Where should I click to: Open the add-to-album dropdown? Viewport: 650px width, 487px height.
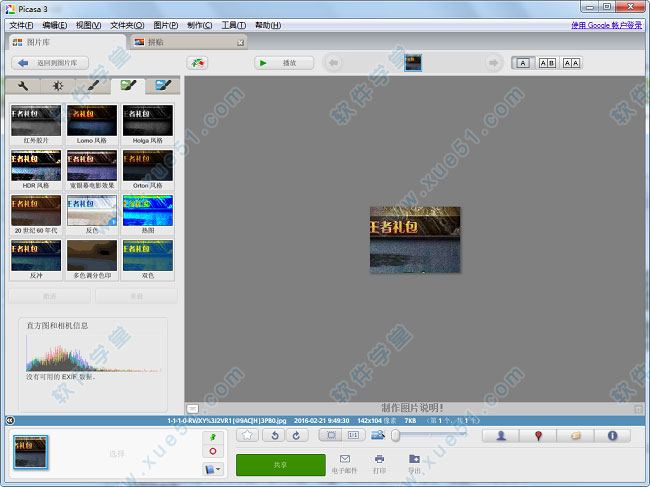point(213,469)
